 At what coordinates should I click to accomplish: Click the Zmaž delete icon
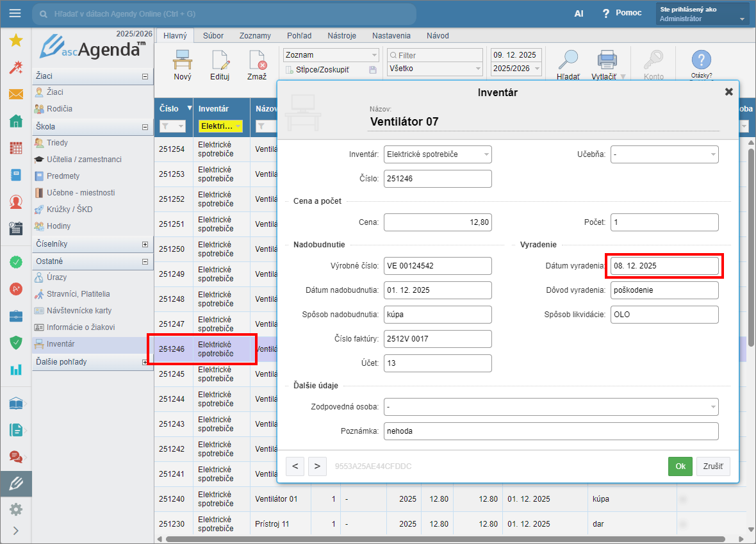click(x=257, y=60)
